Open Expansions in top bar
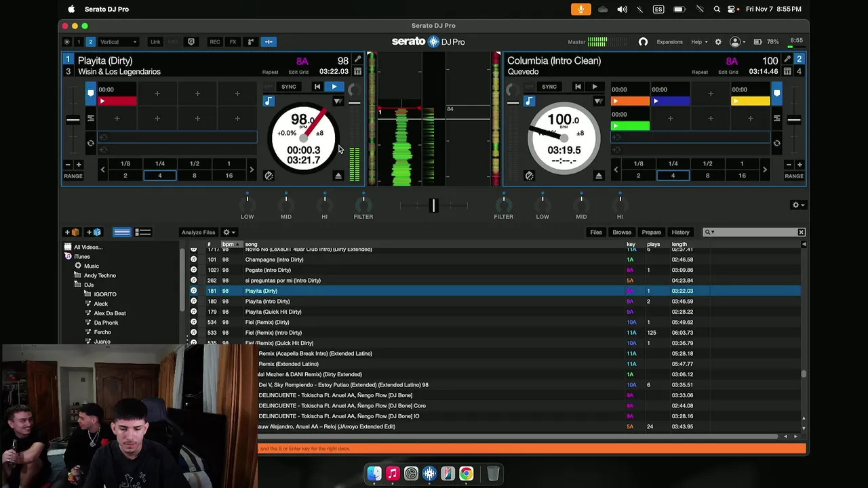This screenshot has height=488, width=868. pyautogui.click(x=669, y=42)
